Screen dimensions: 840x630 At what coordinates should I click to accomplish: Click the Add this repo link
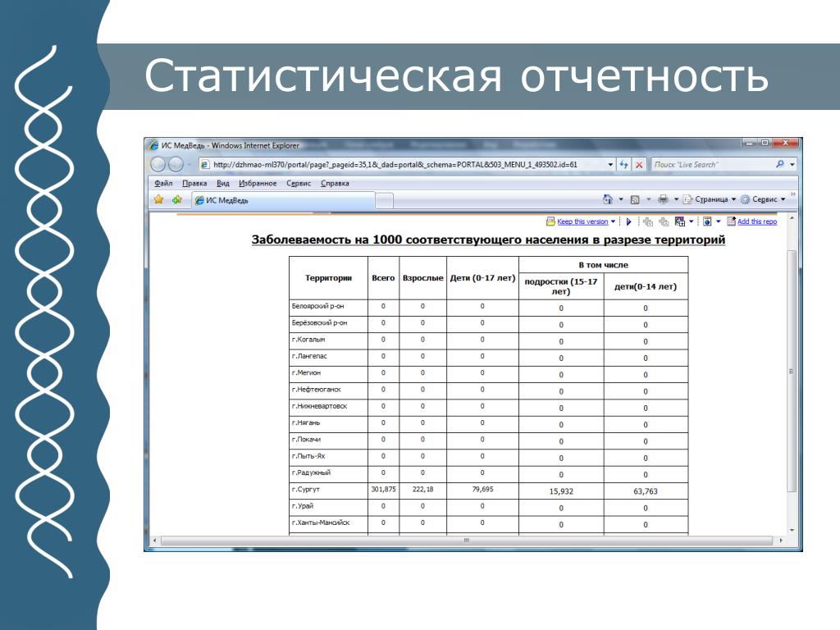(757, 221)
